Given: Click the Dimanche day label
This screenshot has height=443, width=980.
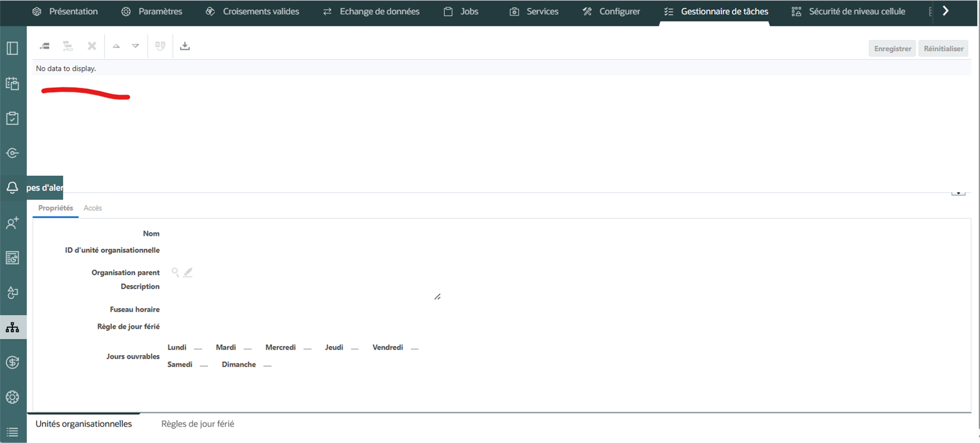Looking at the screenshot, I should (239, 364).
